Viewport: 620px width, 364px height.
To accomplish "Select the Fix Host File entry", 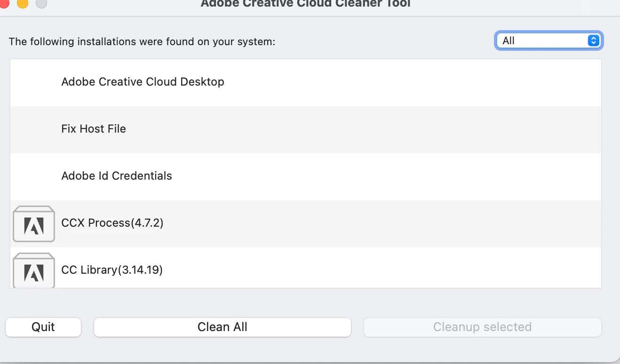I will click(94, 129).
